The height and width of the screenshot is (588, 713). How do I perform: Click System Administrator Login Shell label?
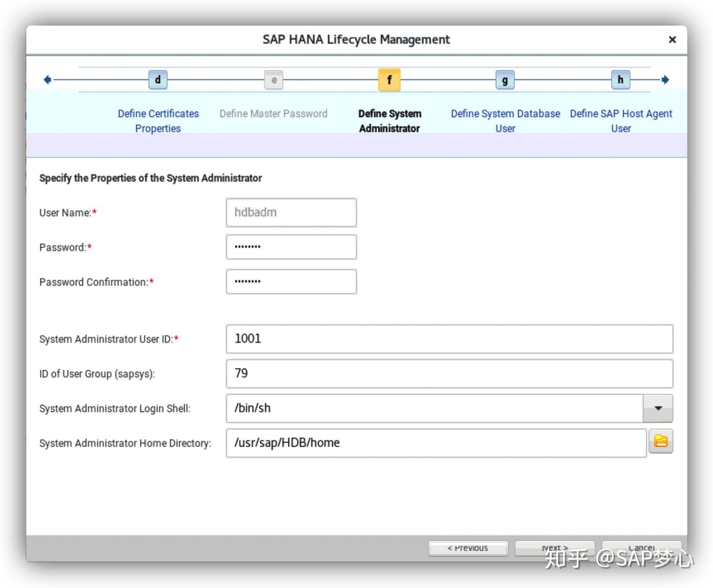point(115,409)
